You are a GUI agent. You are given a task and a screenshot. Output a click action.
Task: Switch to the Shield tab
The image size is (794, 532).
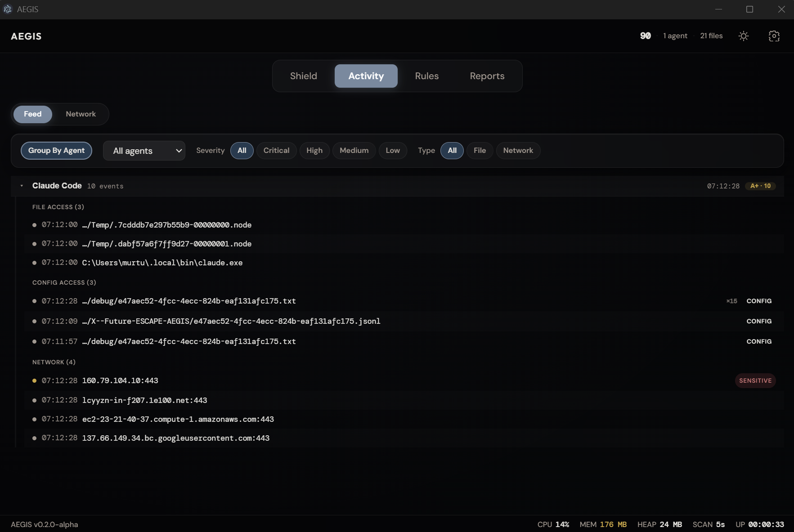[304, 76]
